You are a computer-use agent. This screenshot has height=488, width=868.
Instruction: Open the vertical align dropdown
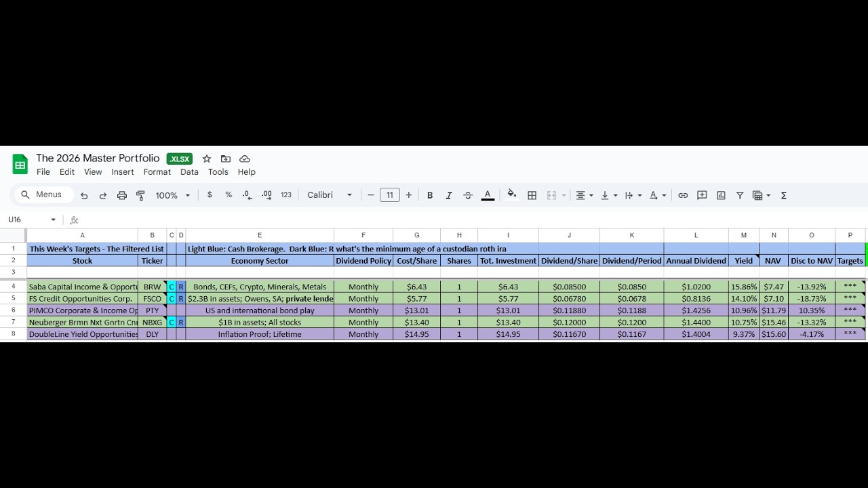click(609, 195)
